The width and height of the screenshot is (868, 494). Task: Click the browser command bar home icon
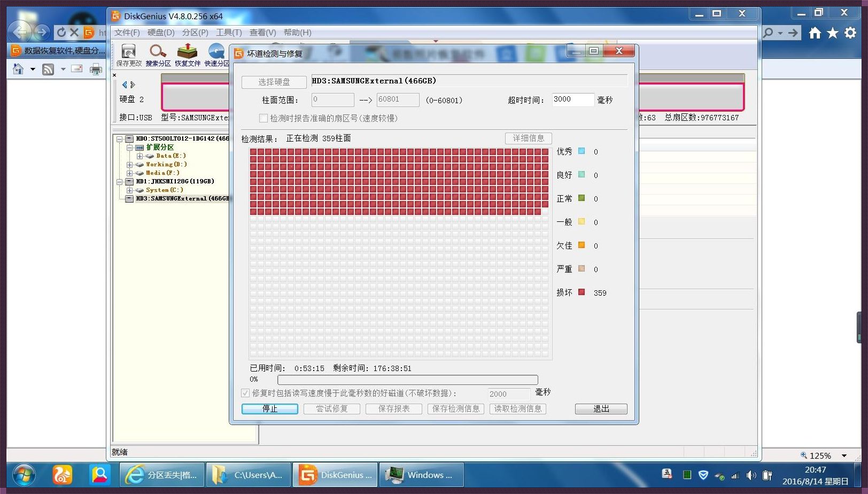click(x=18, y=69)
